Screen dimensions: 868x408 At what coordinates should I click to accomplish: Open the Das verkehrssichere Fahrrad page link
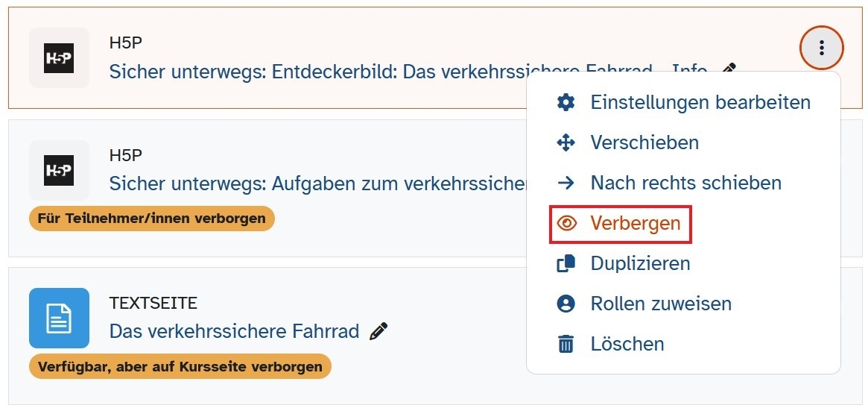tap(234, 331)
